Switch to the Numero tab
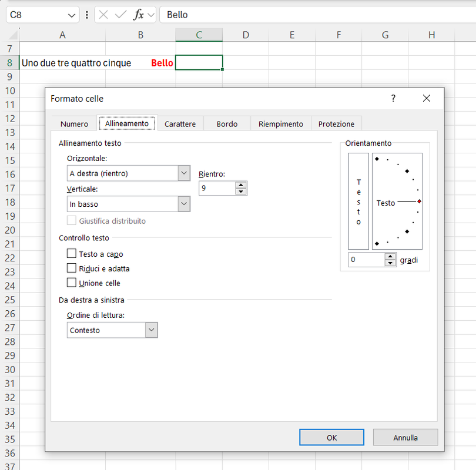The image size is (476, 470). [75, 124]
